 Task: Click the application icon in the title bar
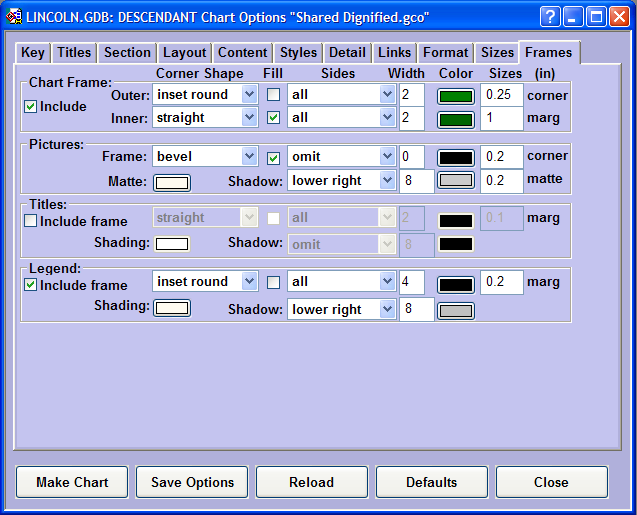[15, 17]
